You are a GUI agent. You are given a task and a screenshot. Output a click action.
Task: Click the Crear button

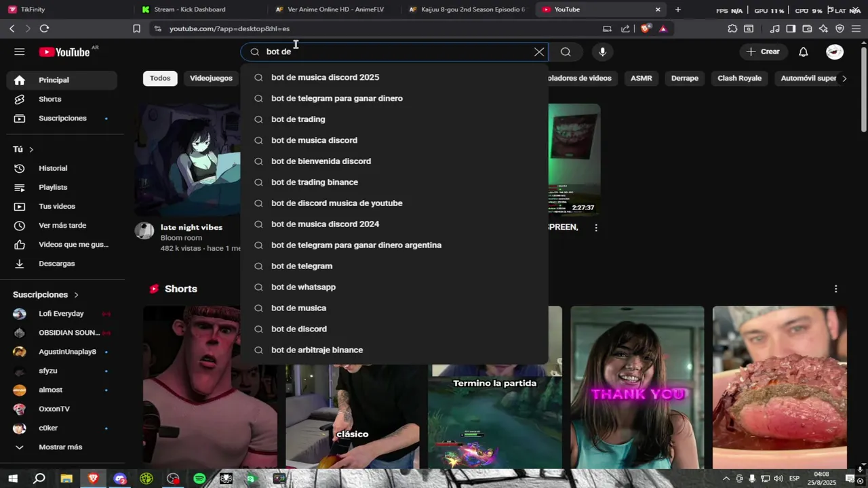pyautogui.click(x=764, y=52)
